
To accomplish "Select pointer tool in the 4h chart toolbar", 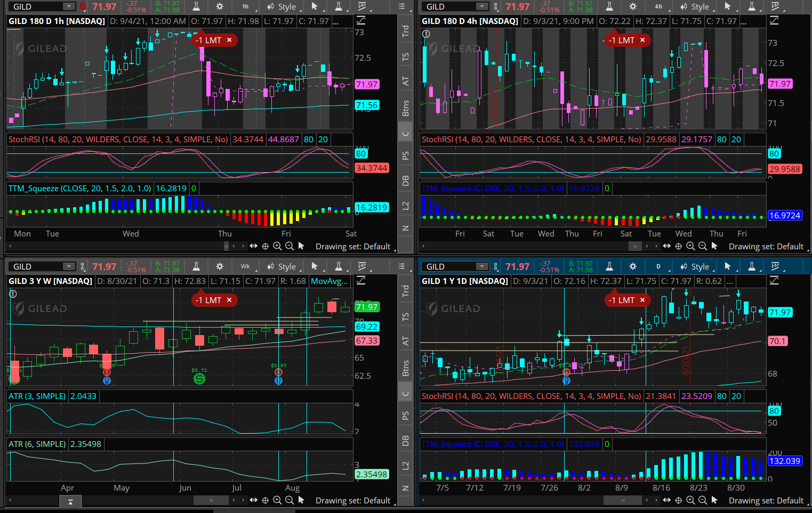I will (x=728, y=6).
